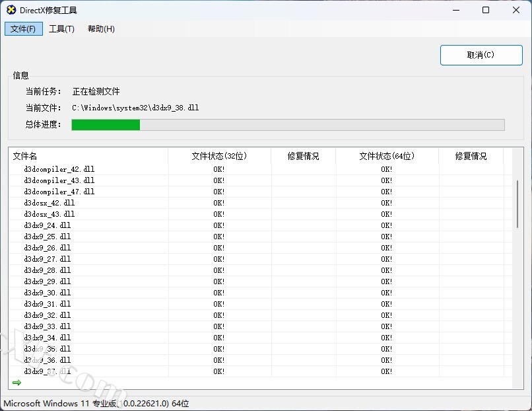
Task: Click 64-bit OK! status for d3dcompiler_42.dll
Action: point(386,169)
